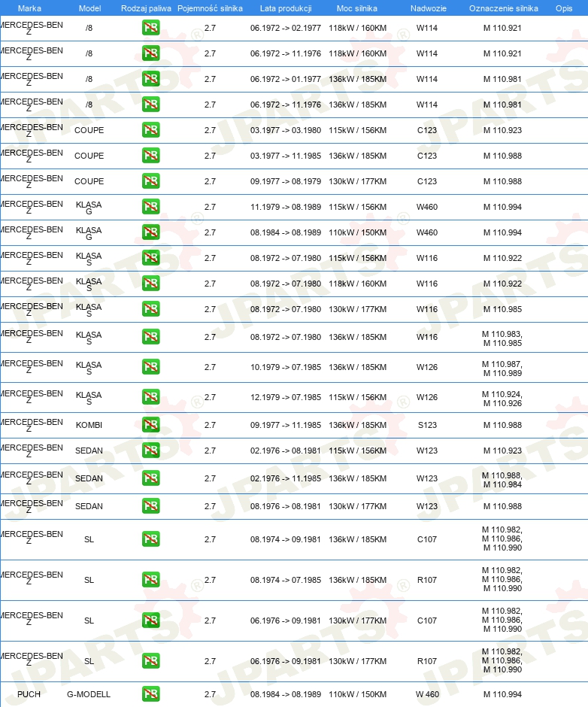Select the date range 09.1977 -> 08.1979
Screen dimensions: 588x707
(286, 181)
